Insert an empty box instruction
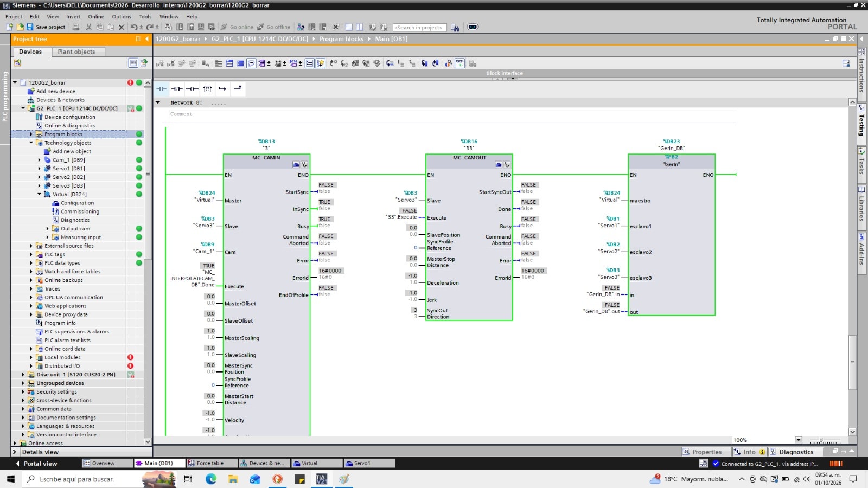Screen dimensions: 868x488 [x=207, y=88]
